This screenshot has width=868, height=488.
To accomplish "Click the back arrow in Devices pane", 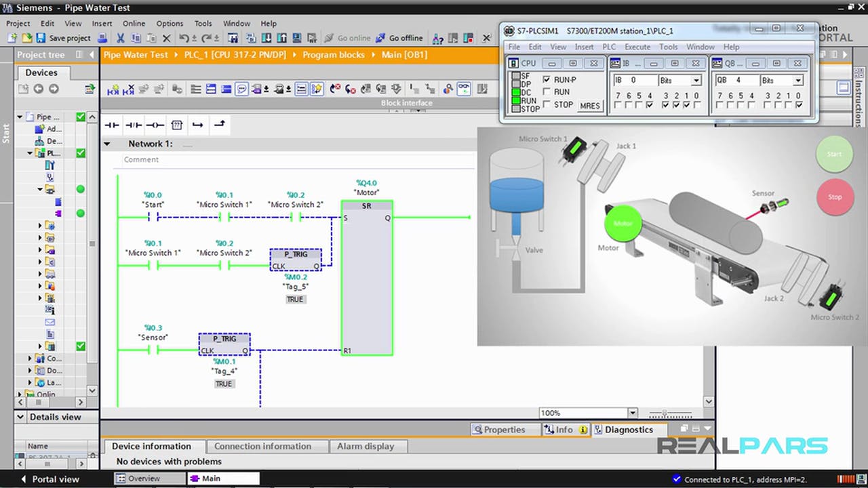I will 38,89.
